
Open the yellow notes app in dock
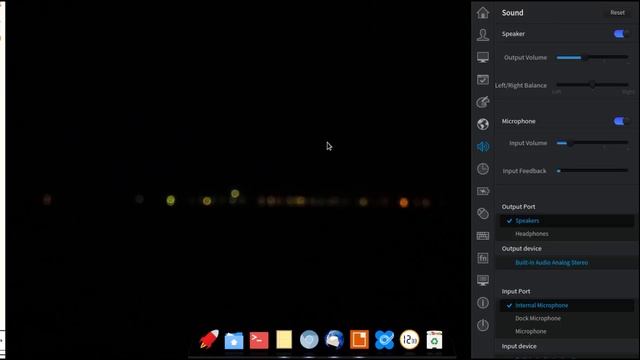tap(284, 340)
